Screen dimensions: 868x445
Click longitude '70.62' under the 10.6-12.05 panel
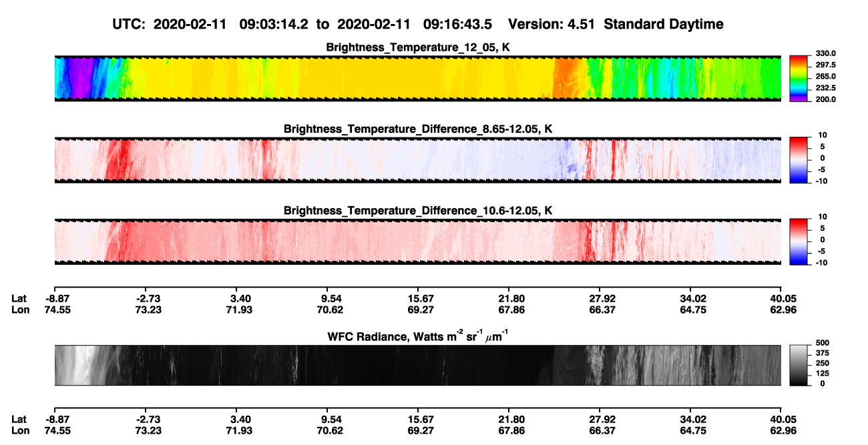(331, 309)
